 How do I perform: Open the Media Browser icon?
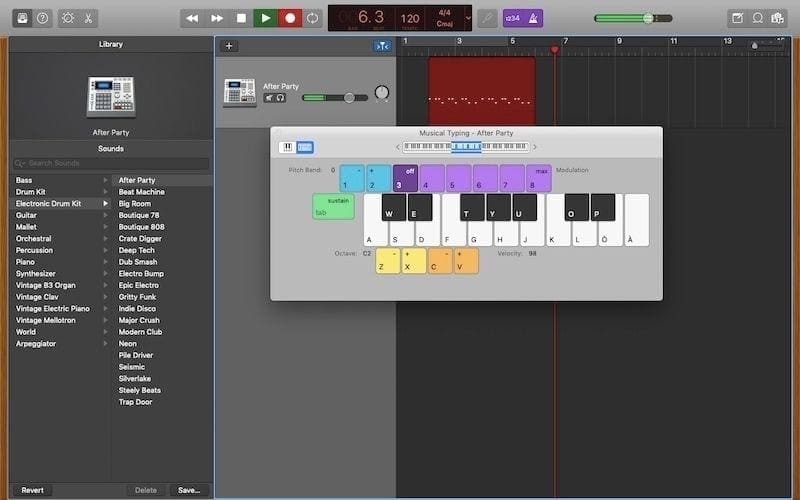777,18
